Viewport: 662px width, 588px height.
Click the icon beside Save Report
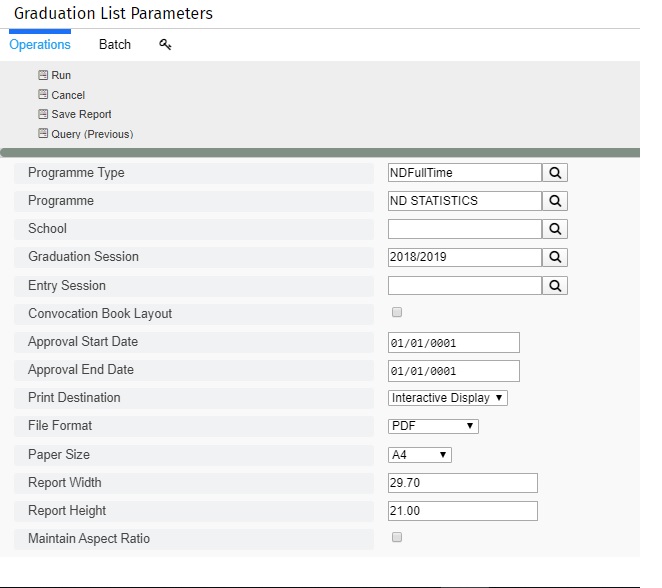(x=43, y=114)
